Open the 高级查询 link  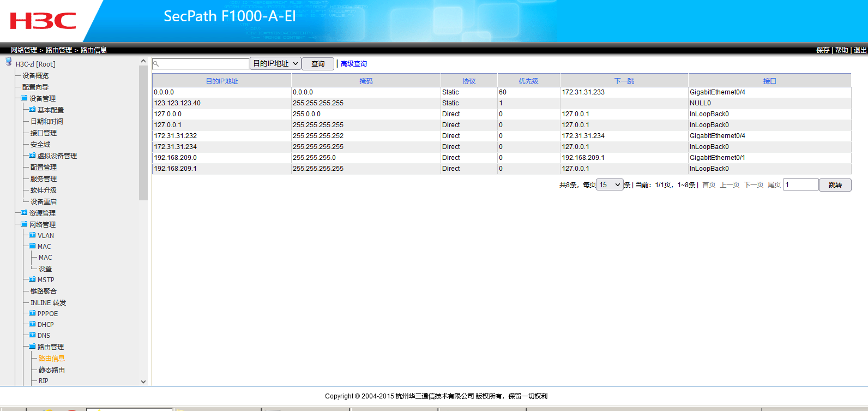tap(354, 64)
